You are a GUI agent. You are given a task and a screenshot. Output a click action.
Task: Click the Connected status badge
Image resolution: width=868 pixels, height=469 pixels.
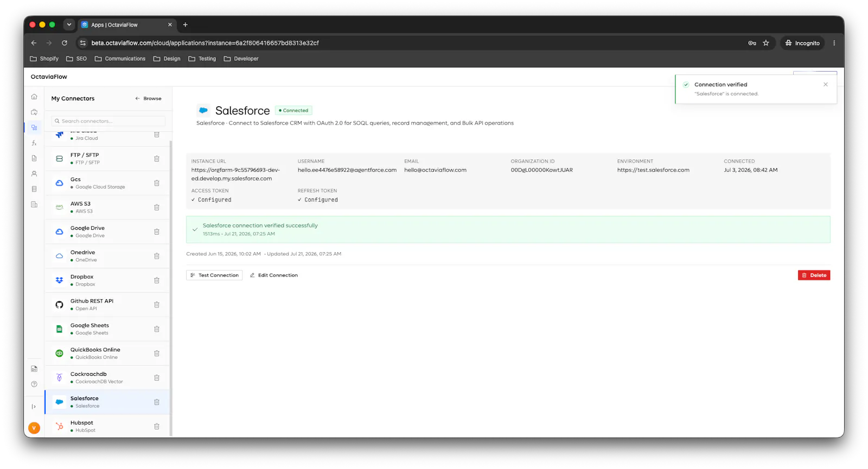pos(293,111)
